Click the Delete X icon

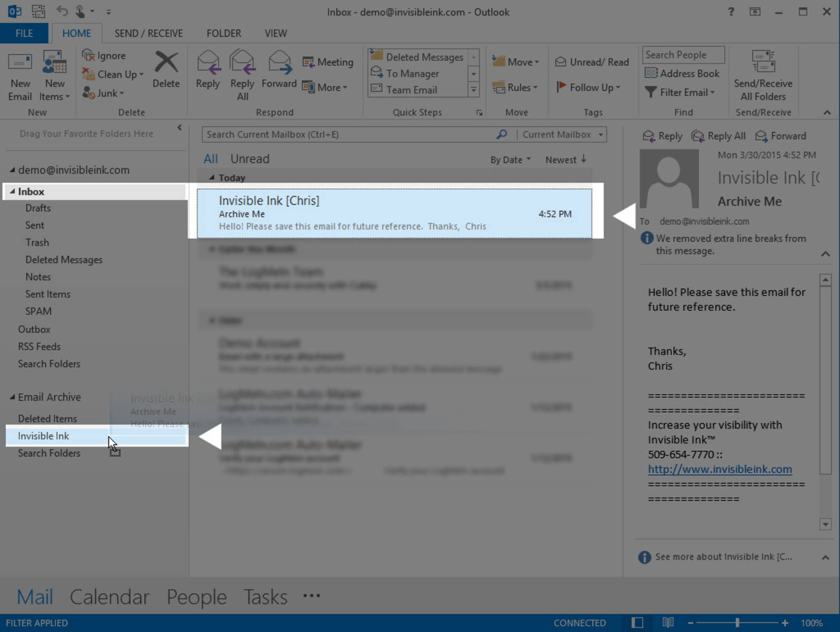166,63
